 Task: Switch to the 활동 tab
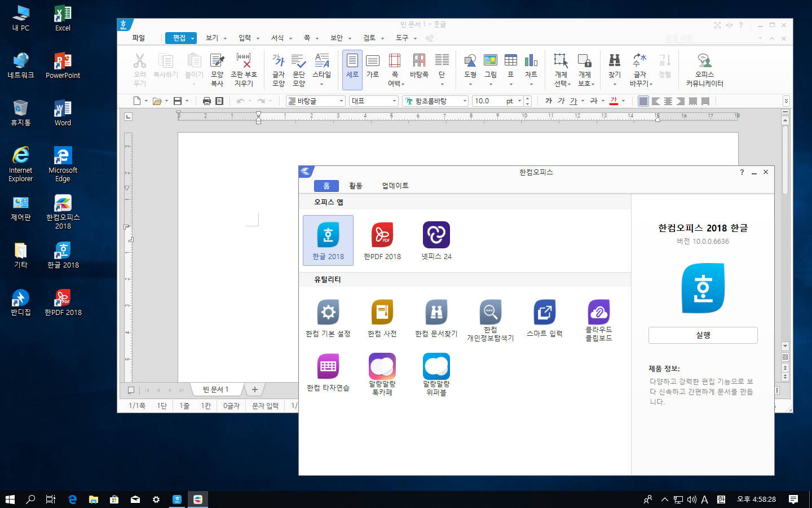pyautogui.click(x=355, y=186)
